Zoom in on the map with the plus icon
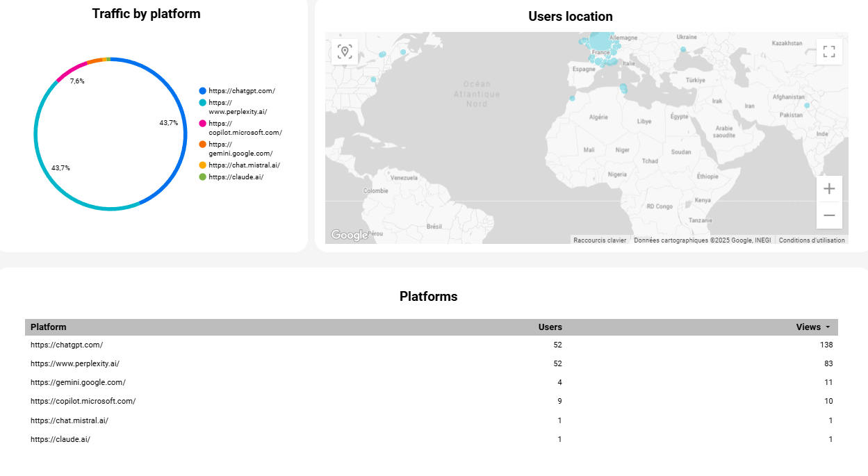 tap(829, 188)
